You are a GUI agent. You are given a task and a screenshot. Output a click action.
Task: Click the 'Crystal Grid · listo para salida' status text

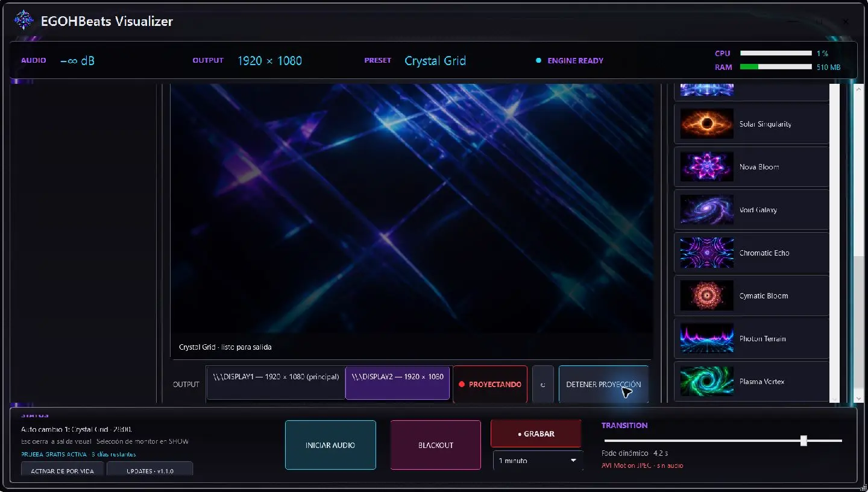click(225, 347)
